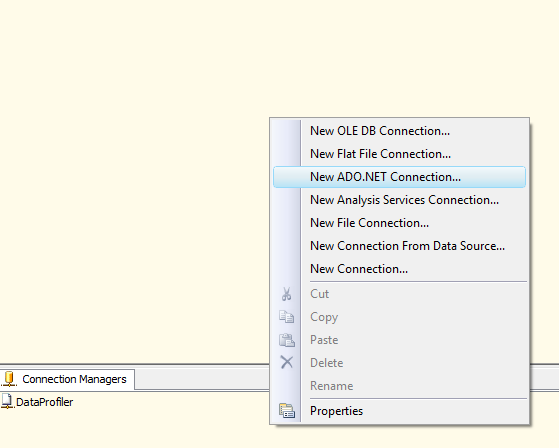Click the Cut scissors icon
Viewport: 559px width, 448px height.
pyautogui.click(x=286, y=294)
